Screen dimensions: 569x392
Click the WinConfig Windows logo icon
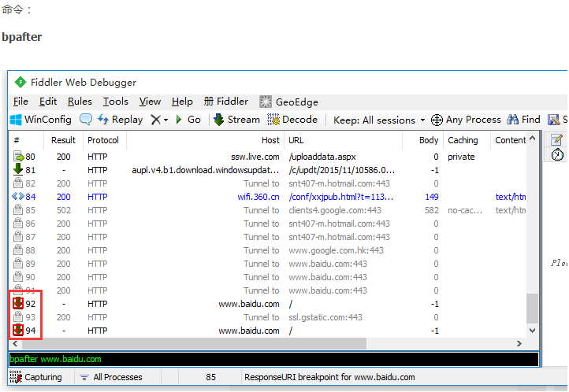click(16, 120)
